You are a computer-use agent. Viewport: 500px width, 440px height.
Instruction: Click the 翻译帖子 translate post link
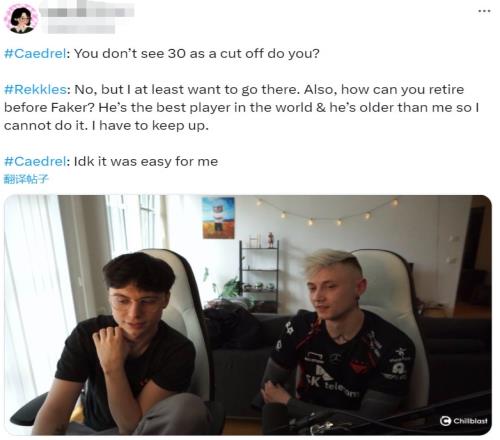coord(26,179)
